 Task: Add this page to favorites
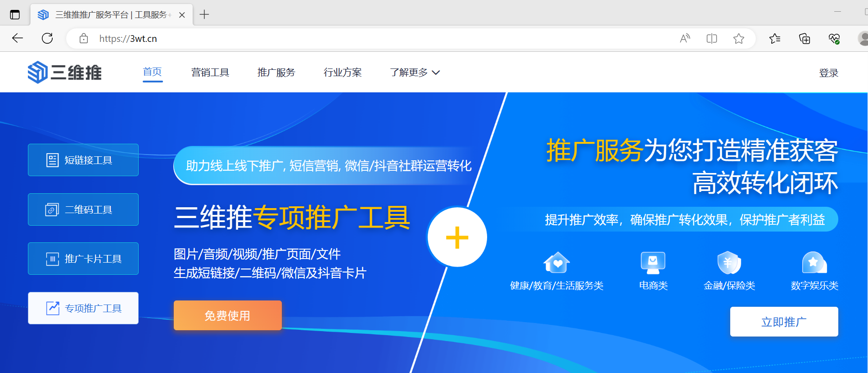point(739,39)
